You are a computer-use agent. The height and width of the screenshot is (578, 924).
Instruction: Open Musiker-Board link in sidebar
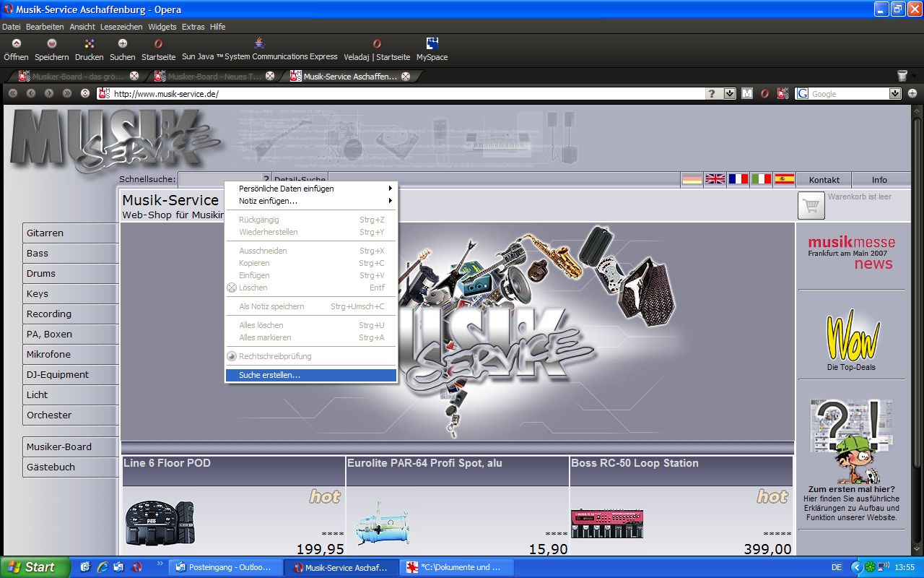point(70,447)
